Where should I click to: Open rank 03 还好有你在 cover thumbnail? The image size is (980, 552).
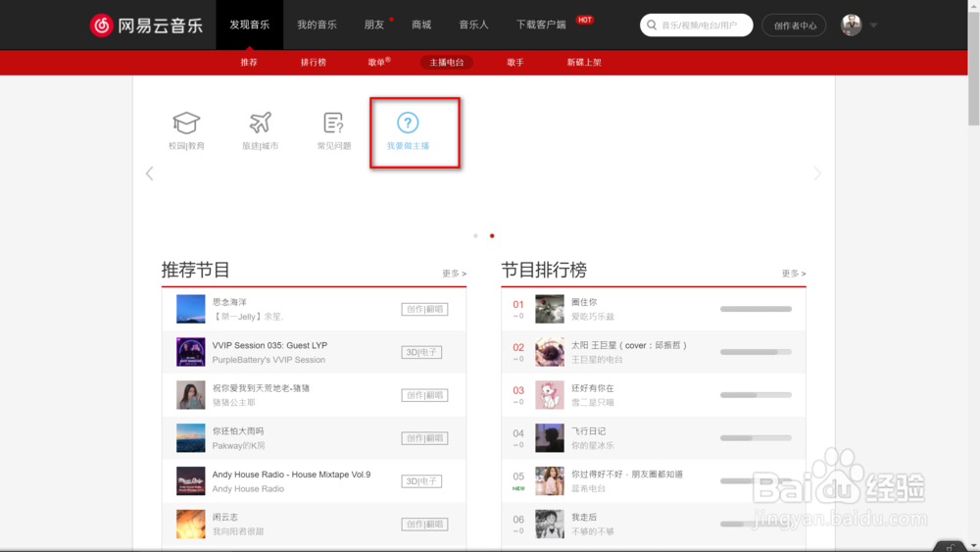[x=550, y=395]
